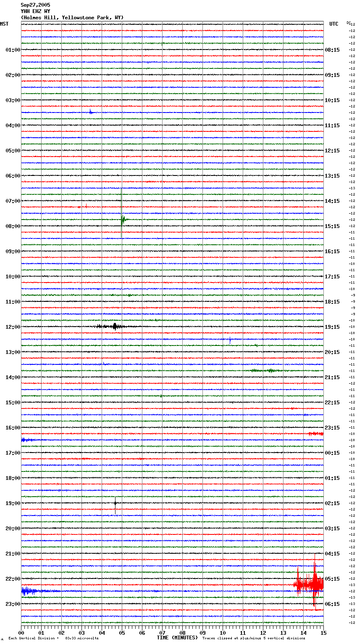The image size is (357, 644).
Task: Select the 02:00 MST time label
Action: (x=13, y=75)
